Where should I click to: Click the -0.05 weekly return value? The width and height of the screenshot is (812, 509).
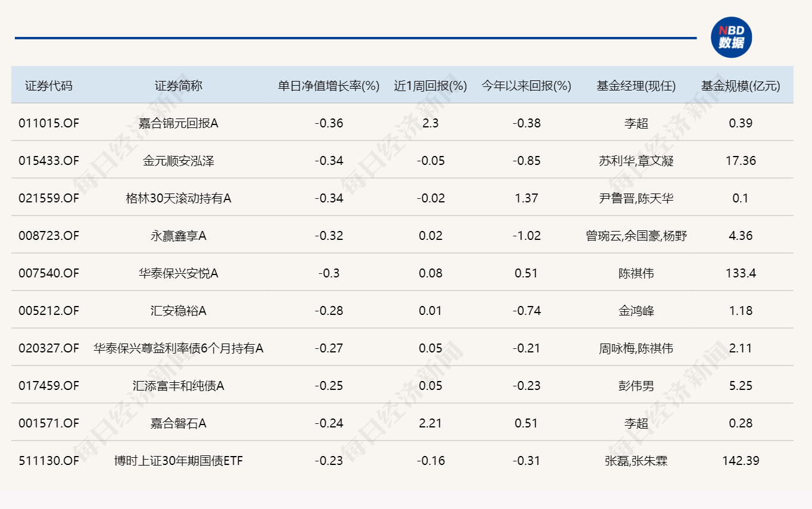(x=430, y=161)
